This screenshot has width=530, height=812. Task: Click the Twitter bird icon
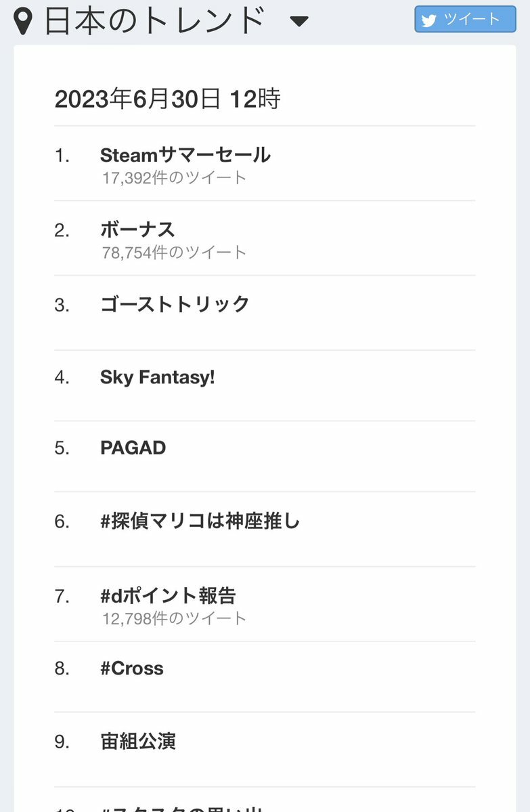point(428,20)
